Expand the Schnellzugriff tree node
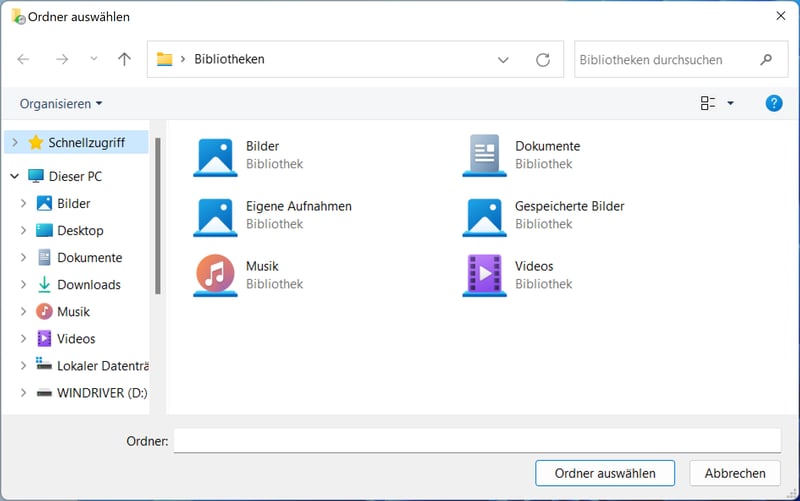800x501 pixels. (x=14, y=143)
